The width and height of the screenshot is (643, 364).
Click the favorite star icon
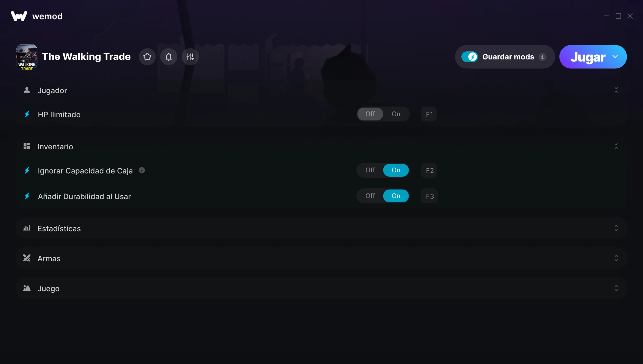pyautogui.click(x=147, y=57)
